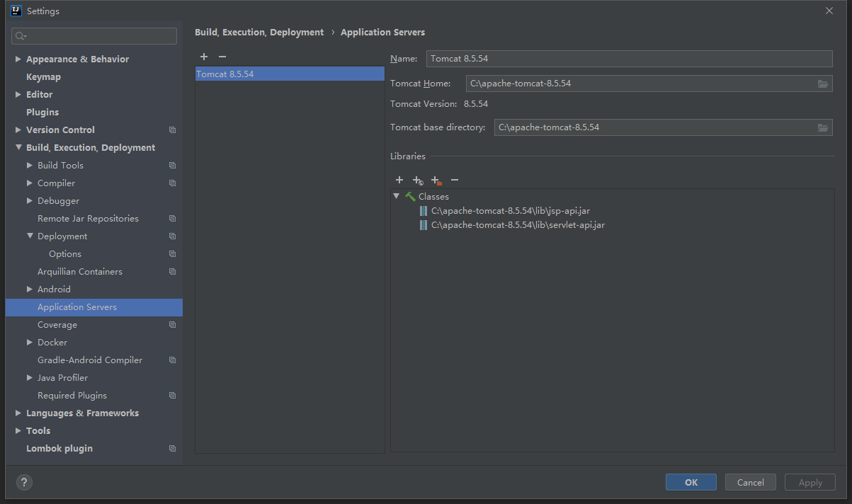This screenshot has height=504, width=852.
Task: Click the Apply button
Action: (x=810, y=482)
